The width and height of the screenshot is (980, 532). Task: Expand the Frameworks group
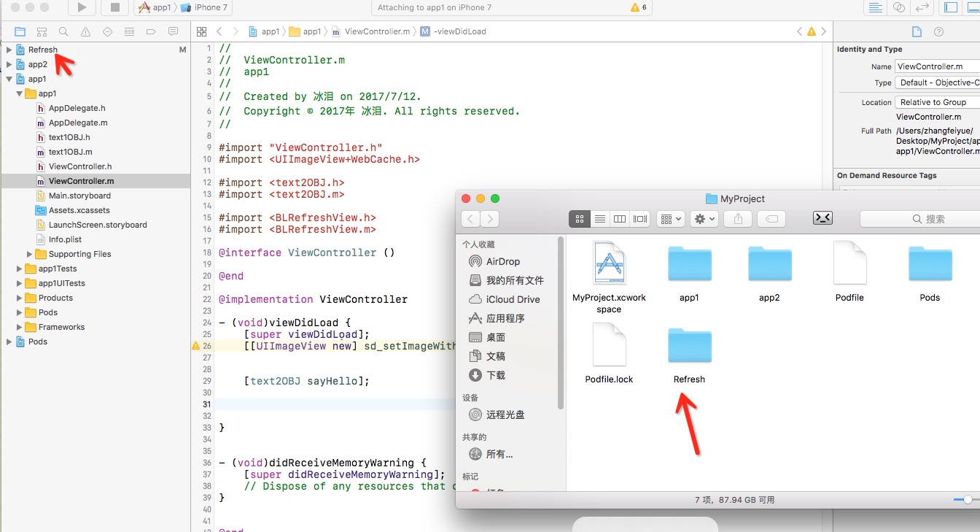[x=19, y=327]
